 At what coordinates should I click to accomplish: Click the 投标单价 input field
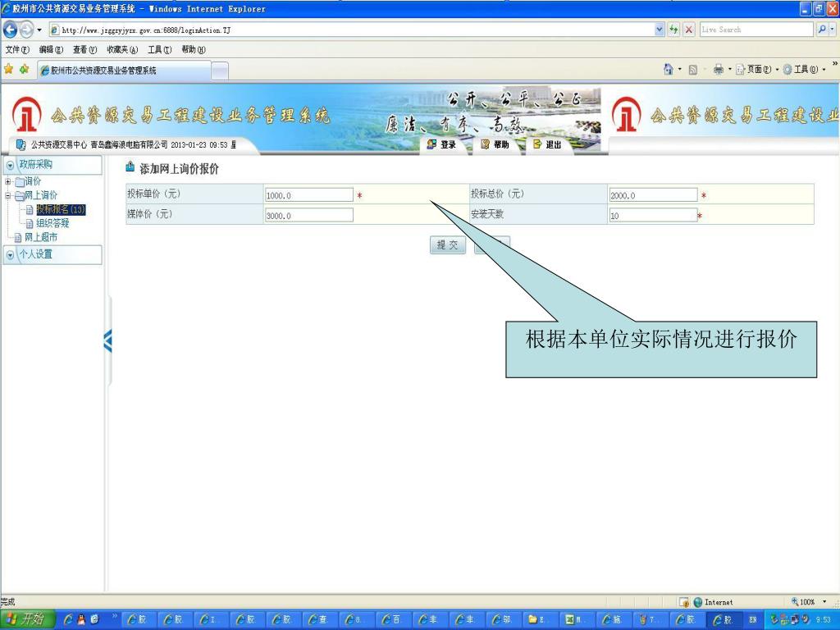[x=309, y=195]
